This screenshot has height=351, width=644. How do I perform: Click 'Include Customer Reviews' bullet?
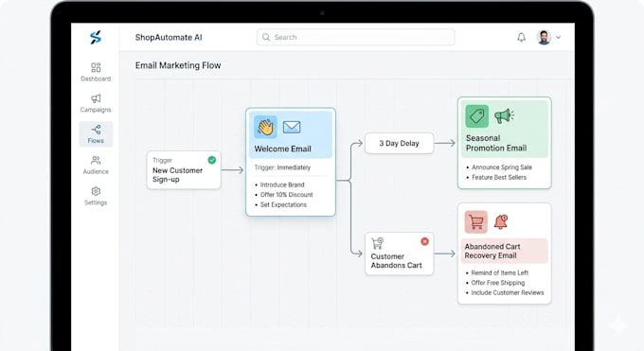[x=508, y=292]
